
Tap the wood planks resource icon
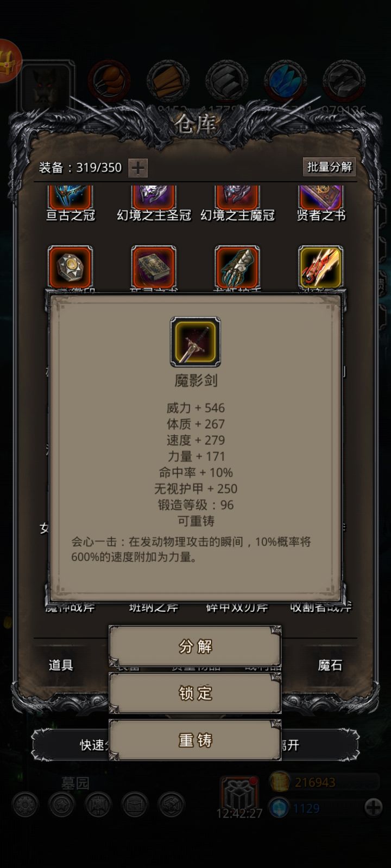[168, 81]
